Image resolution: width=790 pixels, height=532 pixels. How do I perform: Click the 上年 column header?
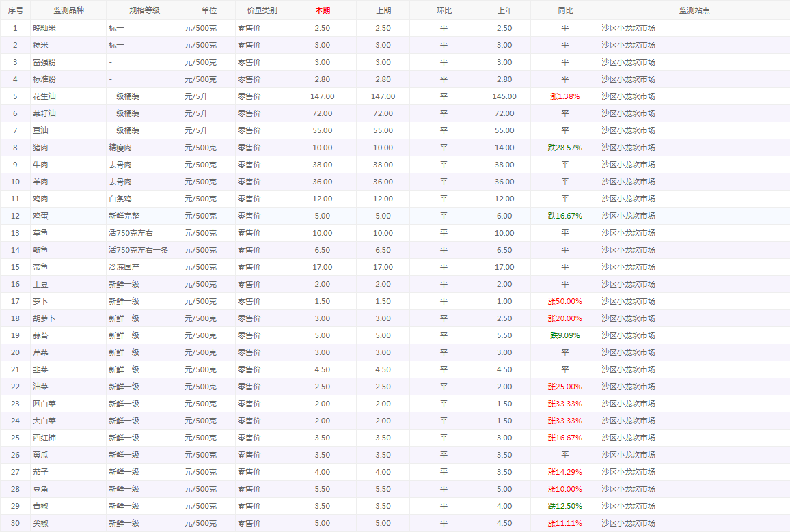pyautogui.click(x=504, y=10)
